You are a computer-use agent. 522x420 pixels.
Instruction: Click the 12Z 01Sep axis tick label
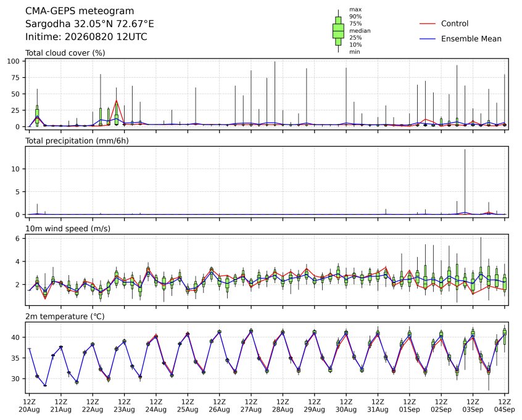pyautogui.click(x=410, y=406)
